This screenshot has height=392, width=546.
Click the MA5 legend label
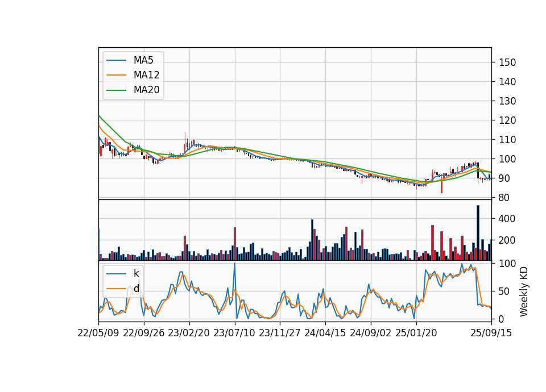click(x=143, y=60)
